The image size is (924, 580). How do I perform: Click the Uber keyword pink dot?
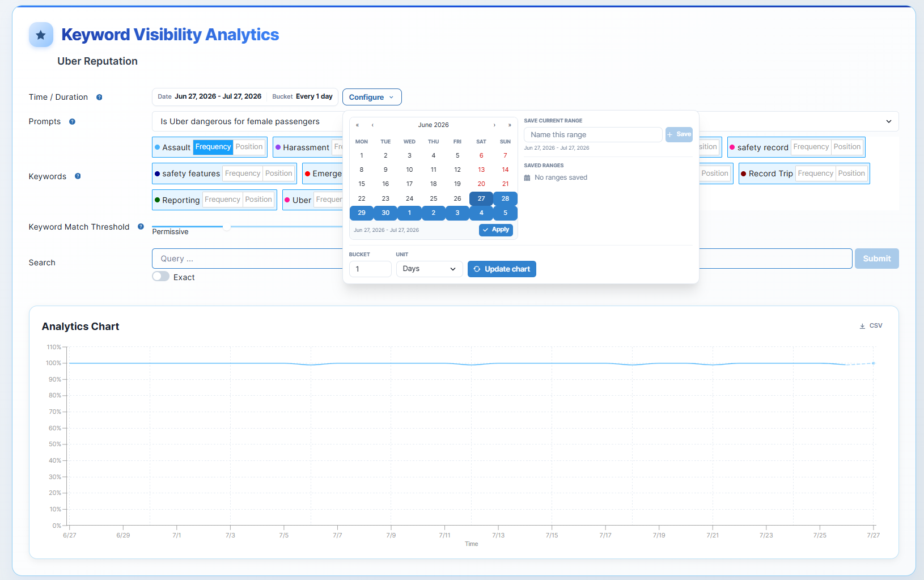pyautogui.click(x=287, y=200)
